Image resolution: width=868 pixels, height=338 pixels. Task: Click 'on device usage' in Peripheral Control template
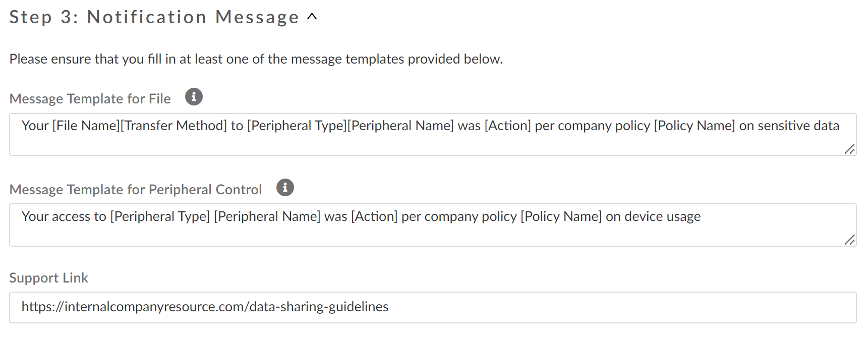tap(653, 216)
